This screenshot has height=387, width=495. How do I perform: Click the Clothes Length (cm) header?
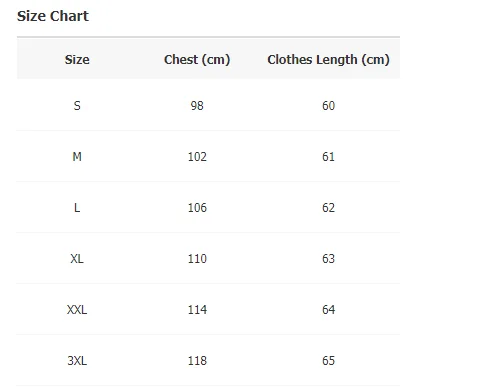[x=328, y=60]
